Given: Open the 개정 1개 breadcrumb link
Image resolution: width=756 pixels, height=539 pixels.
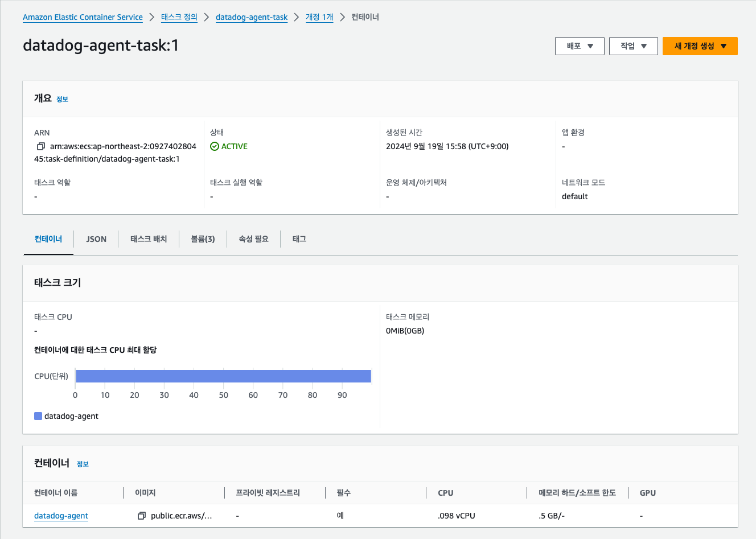Looking at the screenshot, I should coord(319,17).
